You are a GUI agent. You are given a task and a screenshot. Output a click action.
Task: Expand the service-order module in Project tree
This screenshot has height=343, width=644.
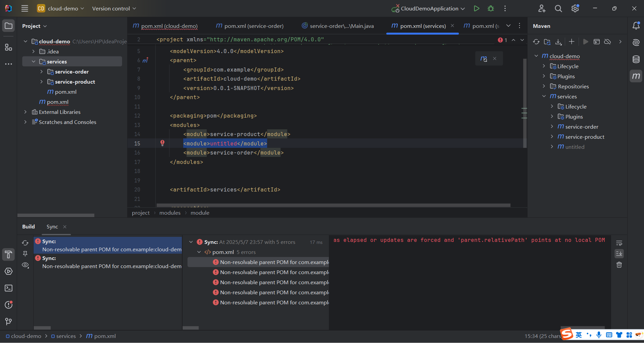pos(42,72)
